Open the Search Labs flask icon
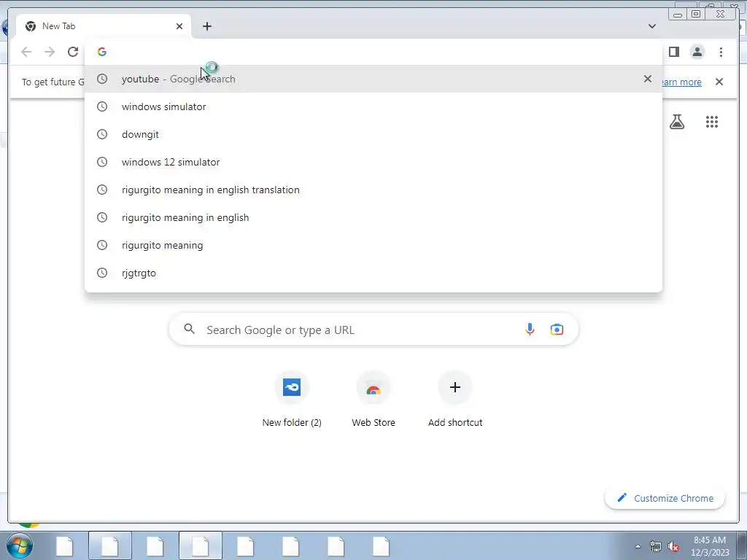Image resolution: width=747 pixels, height=560 pixels. 676,122
